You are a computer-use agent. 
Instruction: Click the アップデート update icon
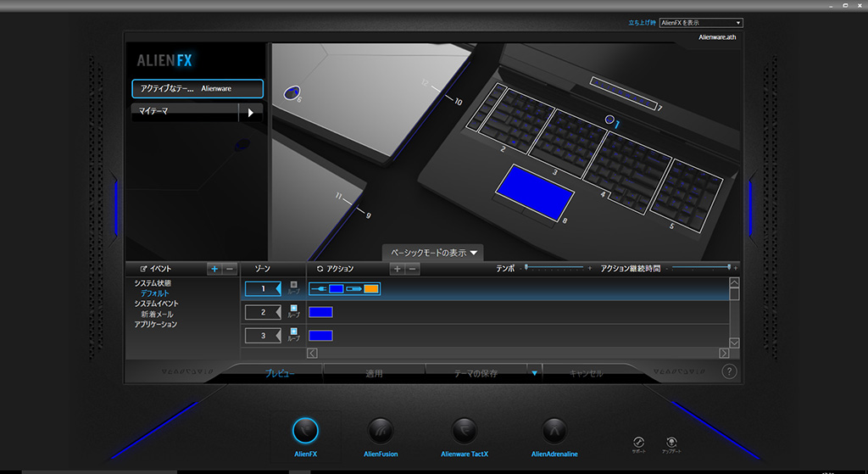(671, 443)
